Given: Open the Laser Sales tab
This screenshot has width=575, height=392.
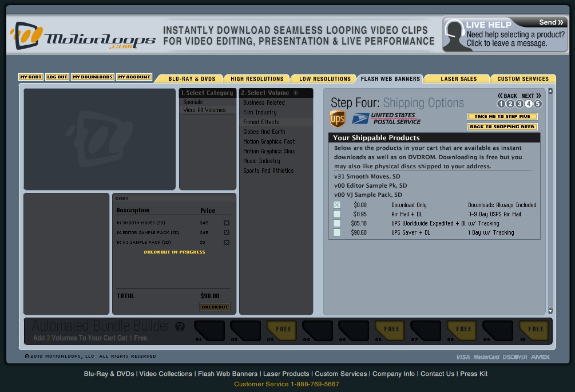Looking at the screenshot, I should [x=458, y=79].
